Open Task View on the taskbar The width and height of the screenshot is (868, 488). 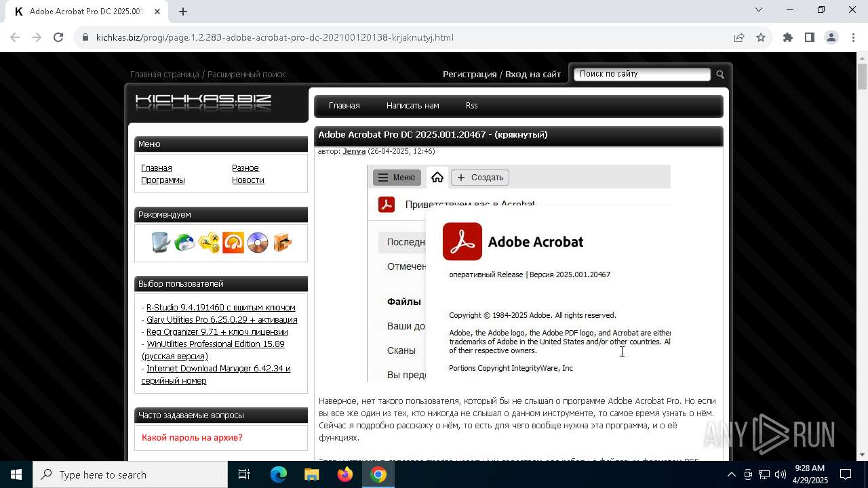pos(244,474)
